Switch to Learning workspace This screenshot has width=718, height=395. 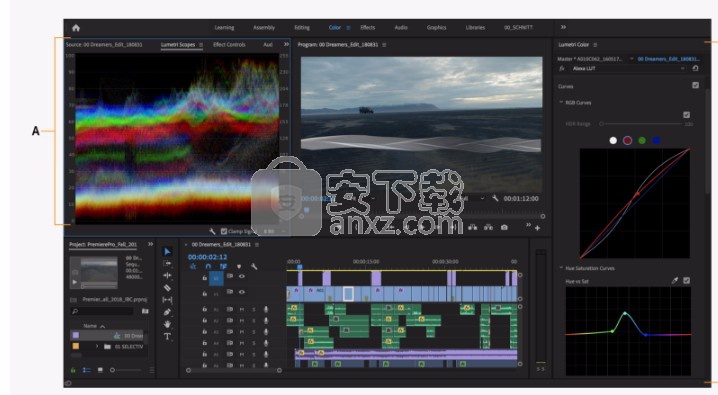tap(224, 27)
